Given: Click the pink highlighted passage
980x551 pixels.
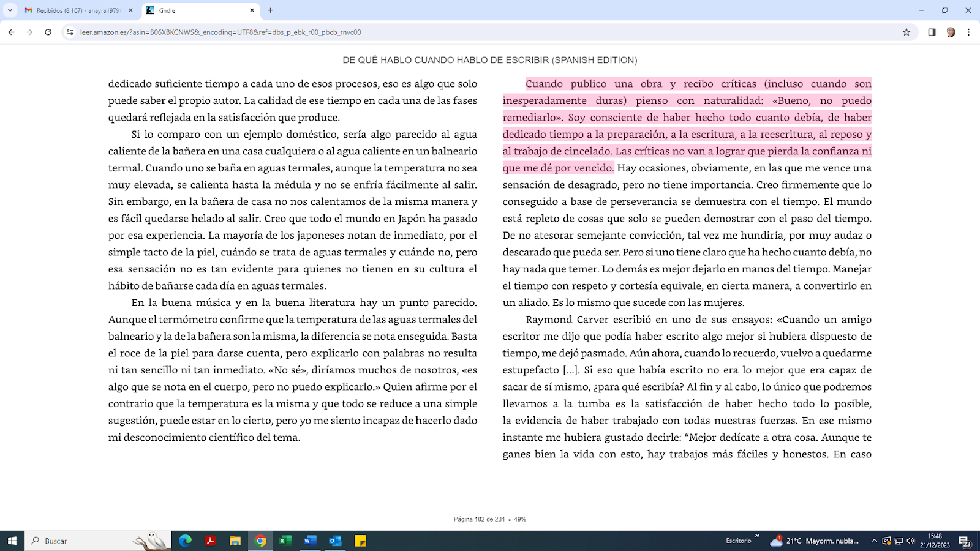Looking at the screenshot, I should click(687, 126).
